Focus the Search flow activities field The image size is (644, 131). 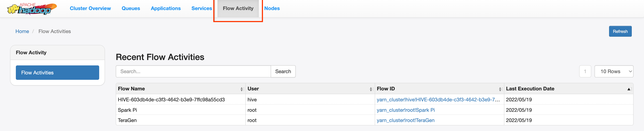coord(193,71)
